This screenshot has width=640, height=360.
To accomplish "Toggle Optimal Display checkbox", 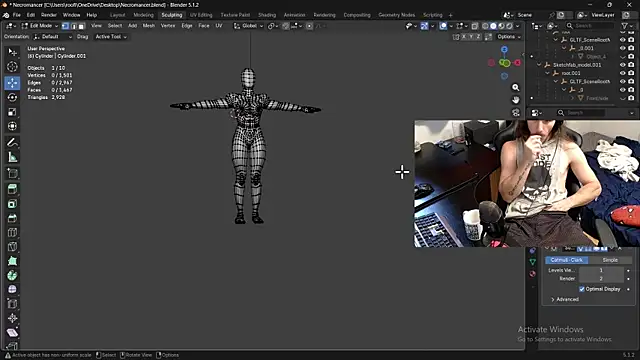I will pos(582,289).
